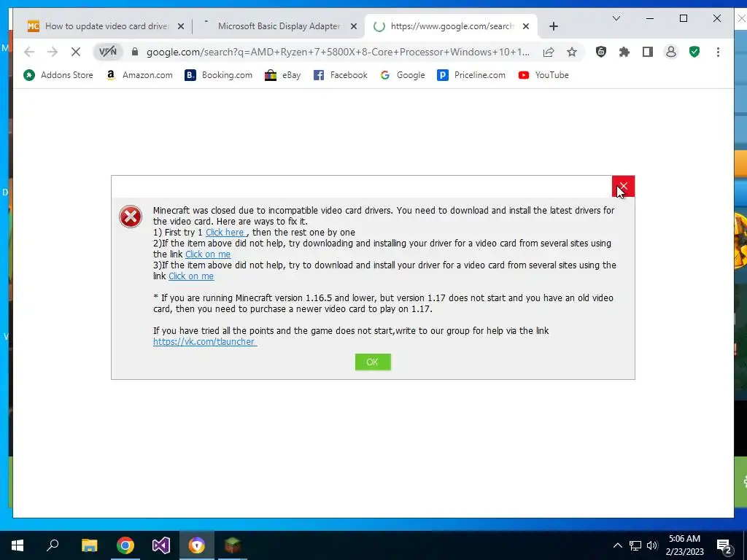The height and width of the screenshot is (560, 747).
Task: Open the notification center icon
Action: pyautogui.click(x=724, y=546)
